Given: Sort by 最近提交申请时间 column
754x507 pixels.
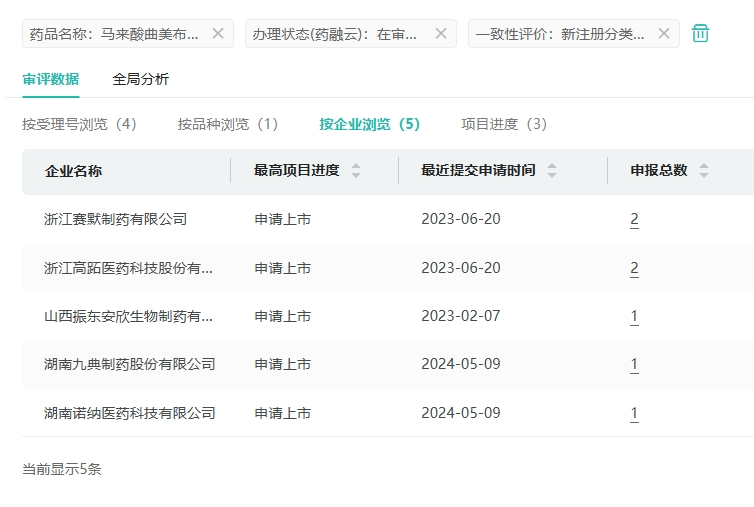Looking at the screenshot, I should 552,171.
